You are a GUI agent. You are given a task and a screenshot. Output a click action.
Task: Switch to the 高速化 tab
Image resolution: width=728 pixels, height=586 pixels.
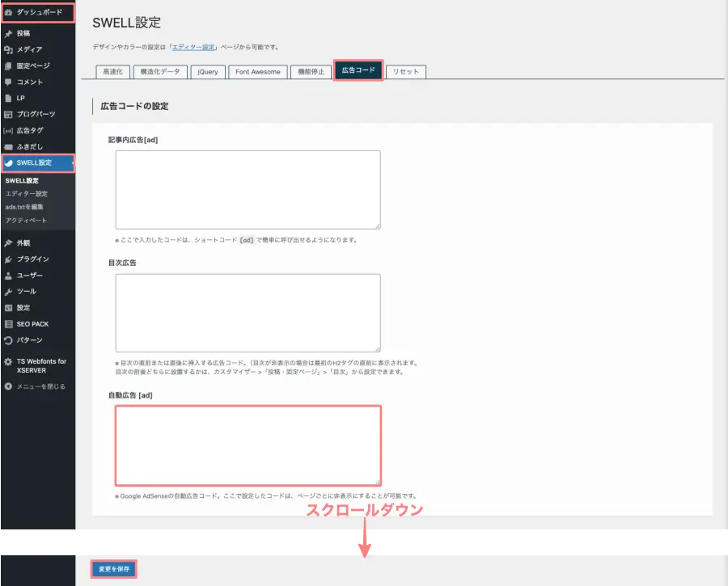click(112, 71)
